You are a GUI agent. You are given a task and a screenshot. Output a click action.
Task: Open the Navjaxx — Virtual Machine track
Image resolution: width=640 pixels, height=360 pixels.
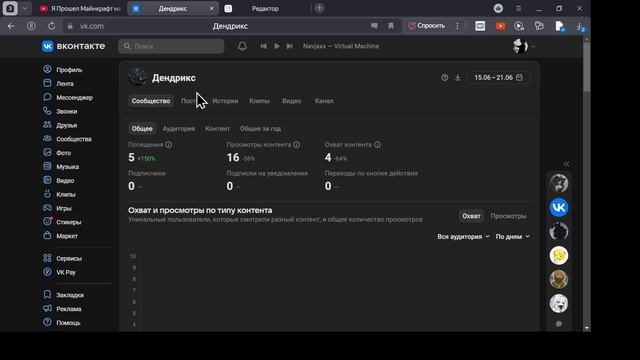341,46
